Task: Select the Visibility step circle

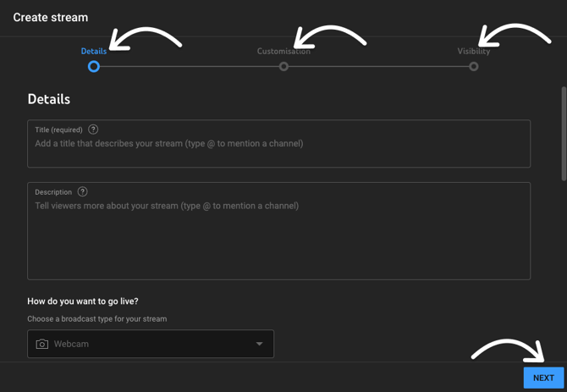Action: coord(473,67)
